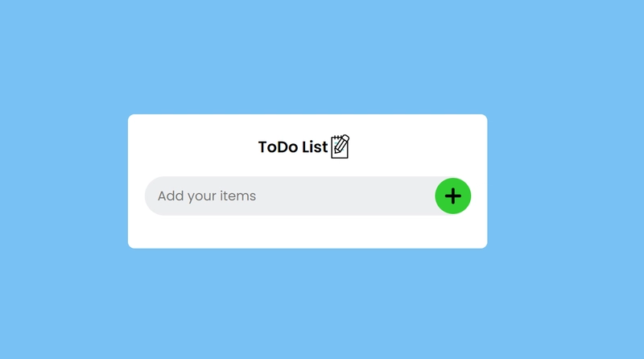Screen dimensions: 644x359
Task: Click the "Add your items" placeholder text
Action: click(x=207, y=196)
